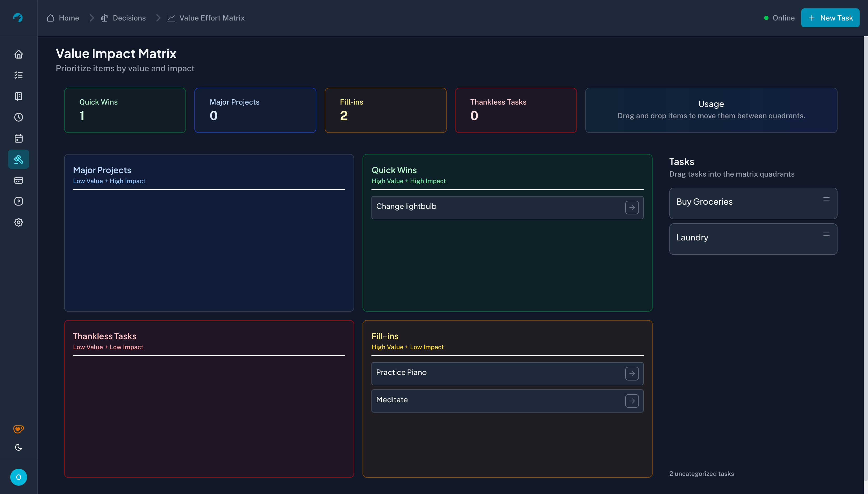This screenshot has height=494, width=868.
Task: Select the gavel Decisions sidebar icon
Action: pos(19,159)
